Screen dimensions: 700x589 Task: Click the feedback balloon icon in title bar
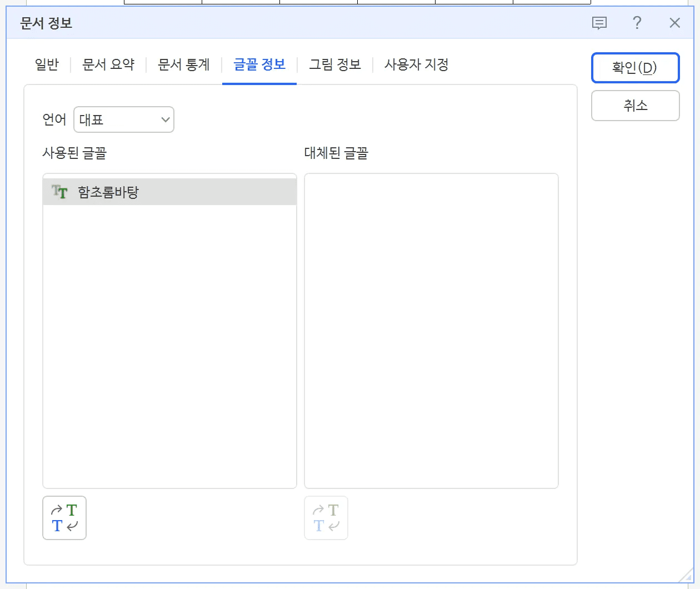599,23
